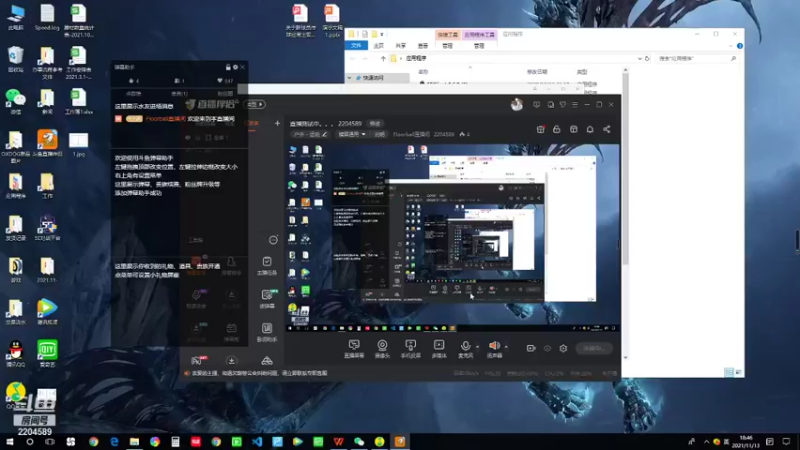Open layout grid icon in streaming header

[x=573, y=130]
